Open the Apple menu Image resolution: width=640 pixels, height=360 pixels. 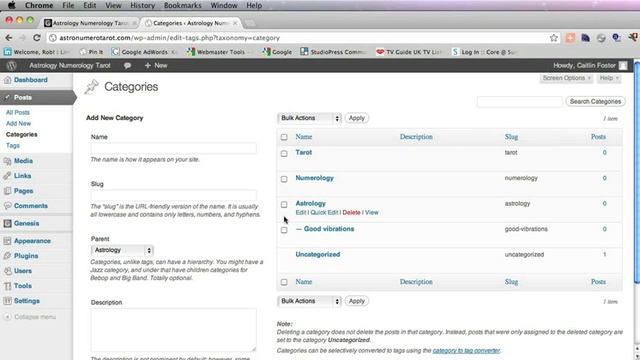click(11, 5)
